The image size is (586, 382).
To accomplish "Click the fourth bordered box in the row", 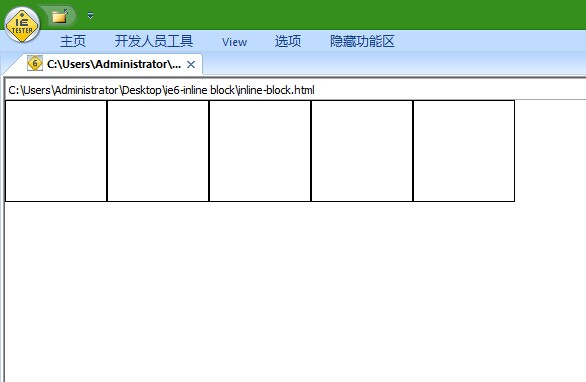I will click(x=362, y=151).
